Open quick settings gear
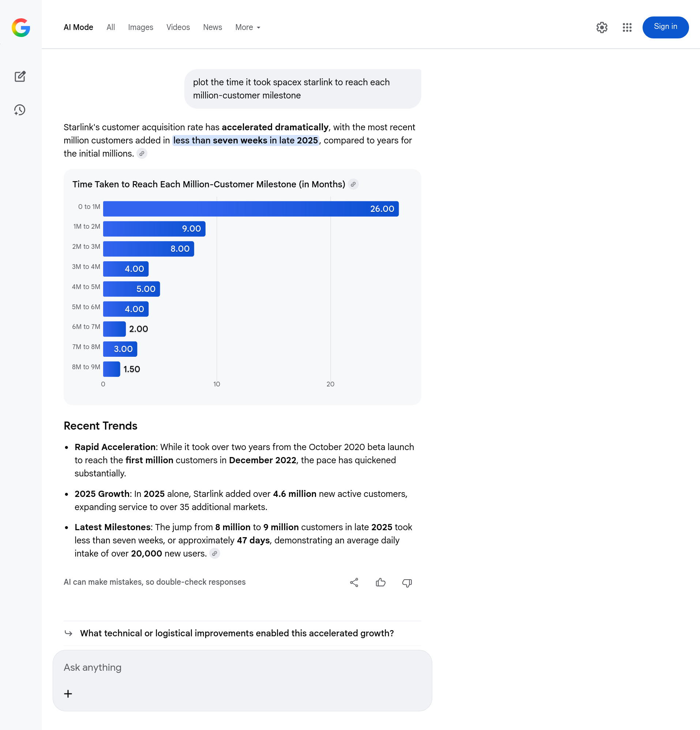Viewport: 700px width, 730px height. click(x=602, y=27)
